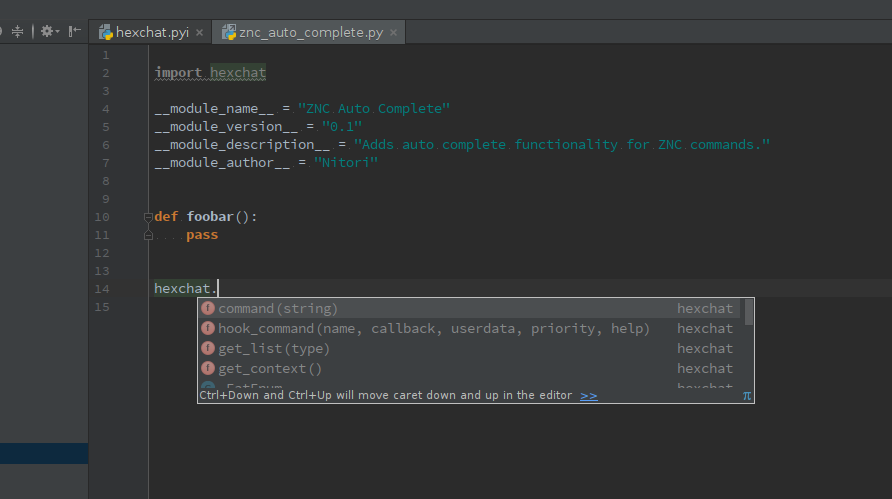Click the Python file icon on znc_auto_complete.py tab
Screen dimensions: 892x499
pyautogui.click(x=229, y=33)
